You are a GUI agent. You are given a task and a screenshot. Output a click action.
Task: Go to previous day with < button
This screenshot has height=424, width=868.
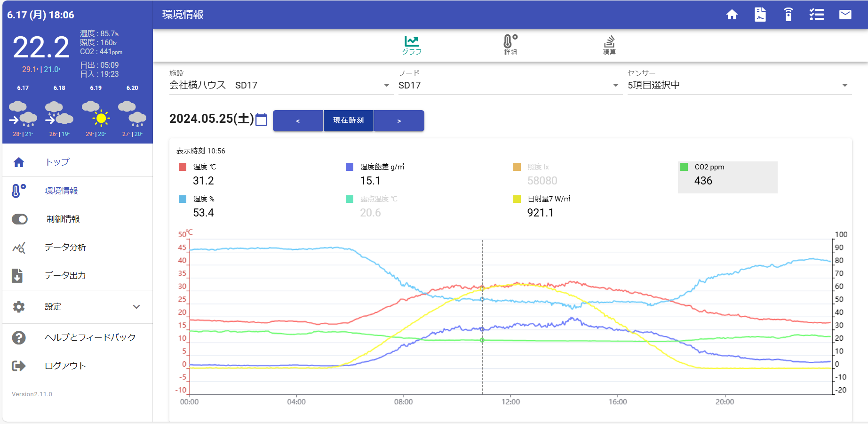298,120
